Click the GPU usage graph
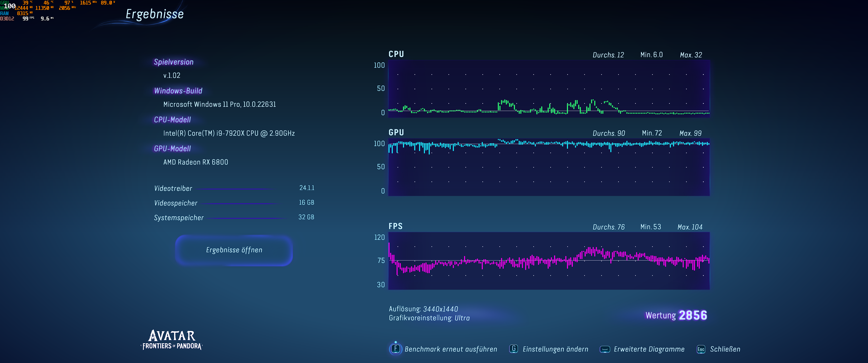This screenshot has height=363, width=868. tap(549, 167)
